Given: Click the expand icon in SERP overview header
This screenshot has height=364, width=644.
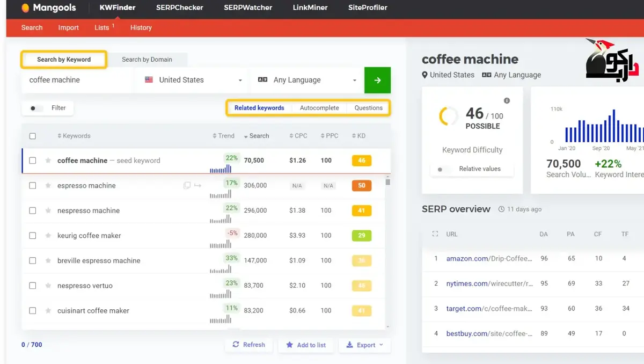Looking at the screenshot, I should tap(435, 234).
